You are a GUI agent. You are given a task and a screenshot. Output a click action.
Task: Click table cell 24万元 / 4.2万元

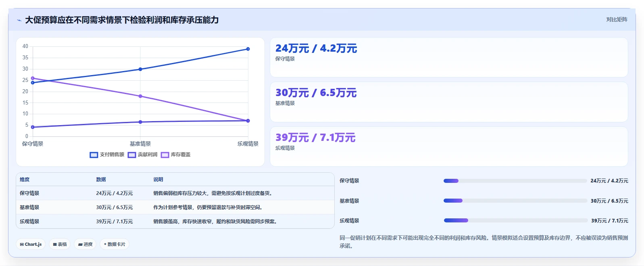point(115,193)
